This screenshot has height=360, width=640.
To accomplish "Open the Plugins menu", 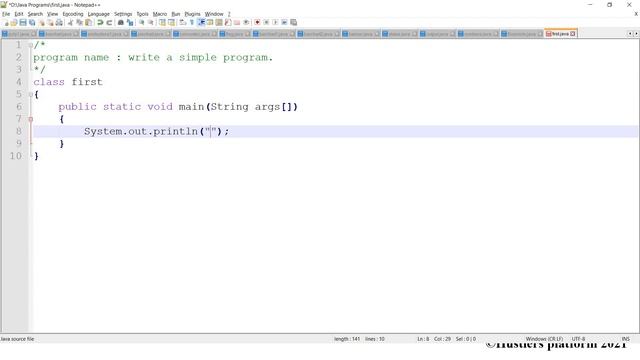I will [192, 14].
